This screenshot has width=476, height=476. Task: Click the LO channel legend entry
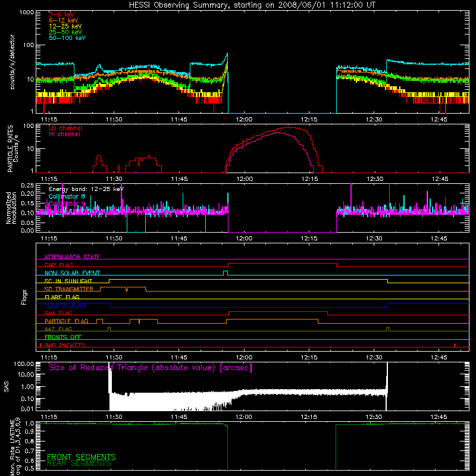coord(65,128)
